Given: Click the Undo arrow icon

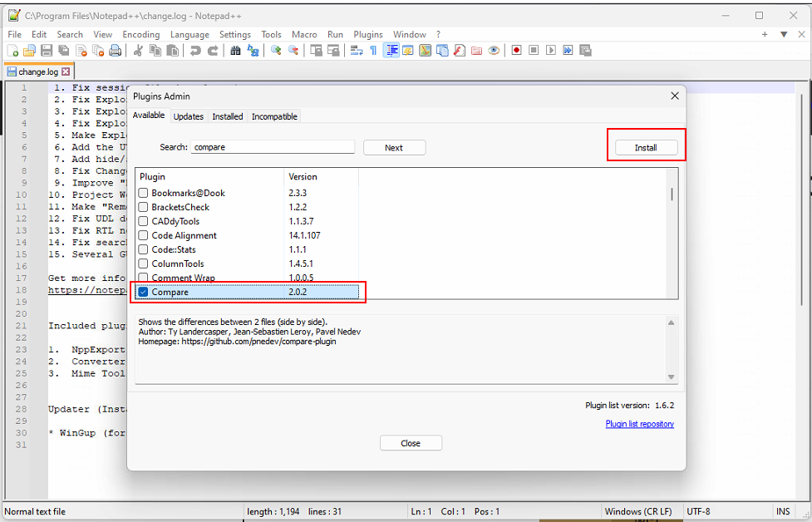Looking at the screenshot, I should click(x=195, y=51).
